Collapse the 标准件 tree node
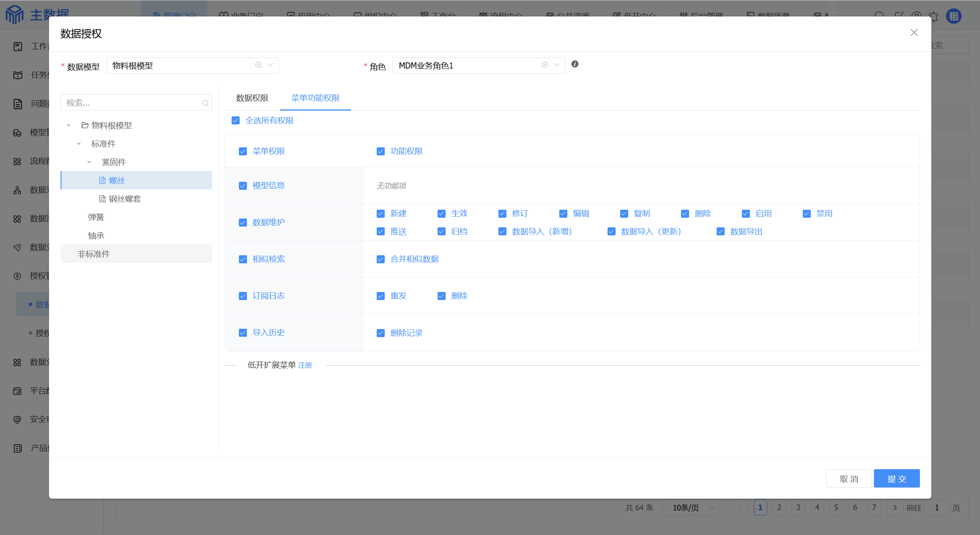This screenshot has width=980, height=535. click(x=79, y=144)
